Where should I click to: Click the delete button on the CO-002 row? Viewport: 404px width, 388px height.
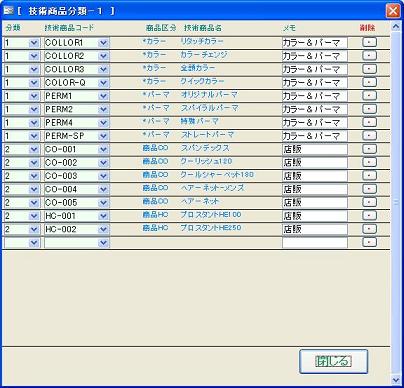click(369, 162)
